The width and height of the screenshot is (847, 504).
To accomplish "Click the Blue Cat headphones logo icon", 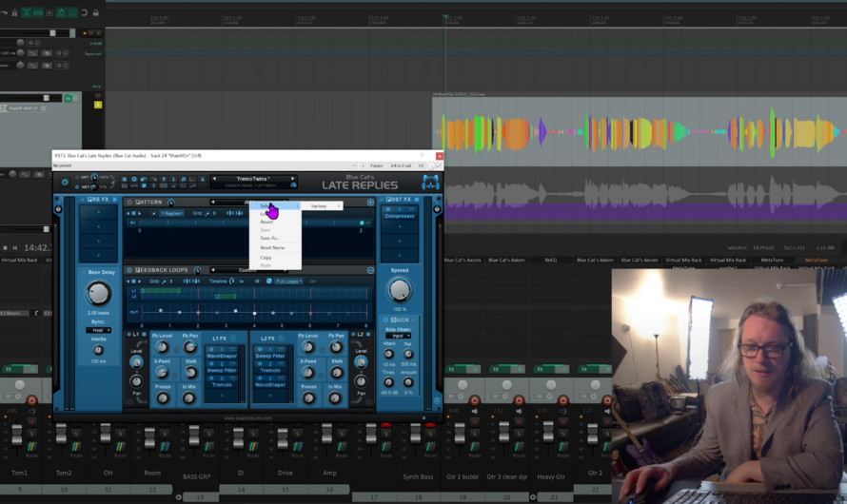I will click(x=430, y=183).
